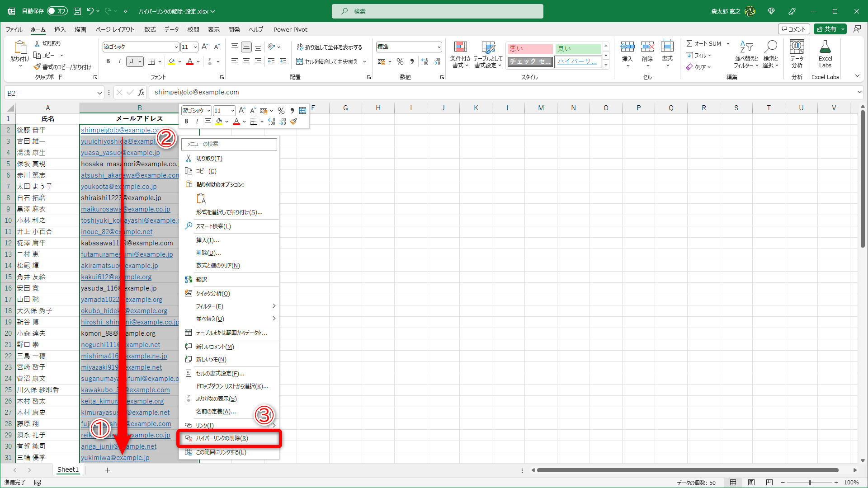Select Remove Hyperlinks in context menu

tap(222, 438)
